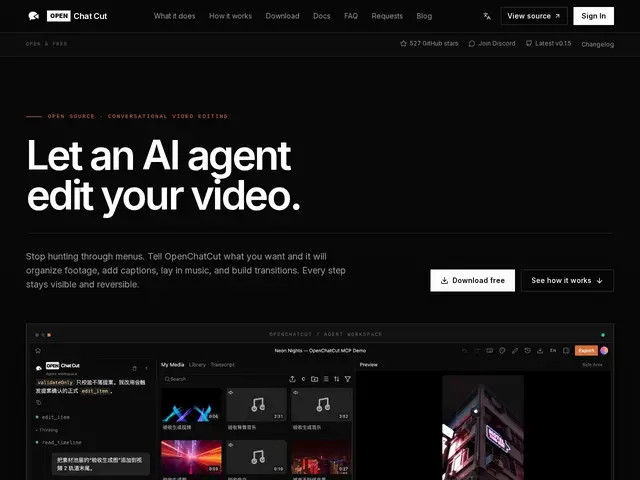The height and width of the screenshot is (480, 640).
Task: Open the filter funnel icon in media toolbar
Action: coord(348,379)
